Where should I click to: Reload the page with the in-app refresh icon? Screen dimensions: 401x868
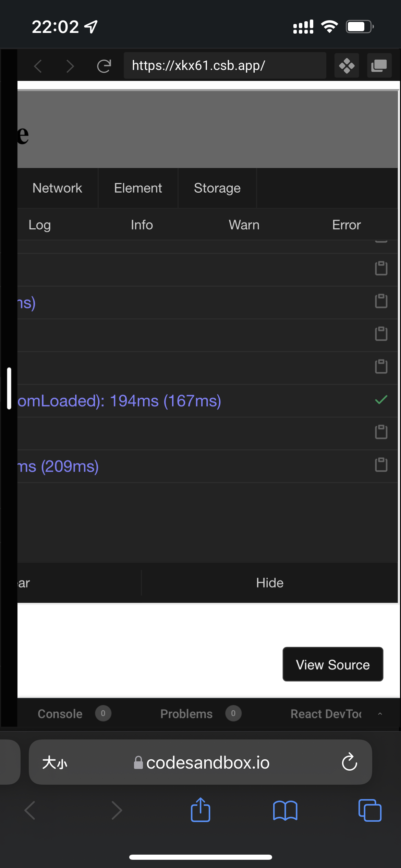click(105, 65)
